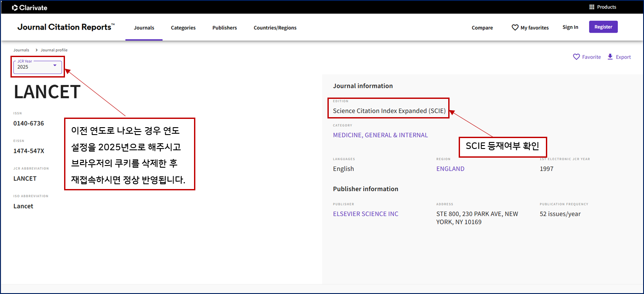The image size is (644, 294).
Task: Open the Products grid icon
Action: (592, 7)
